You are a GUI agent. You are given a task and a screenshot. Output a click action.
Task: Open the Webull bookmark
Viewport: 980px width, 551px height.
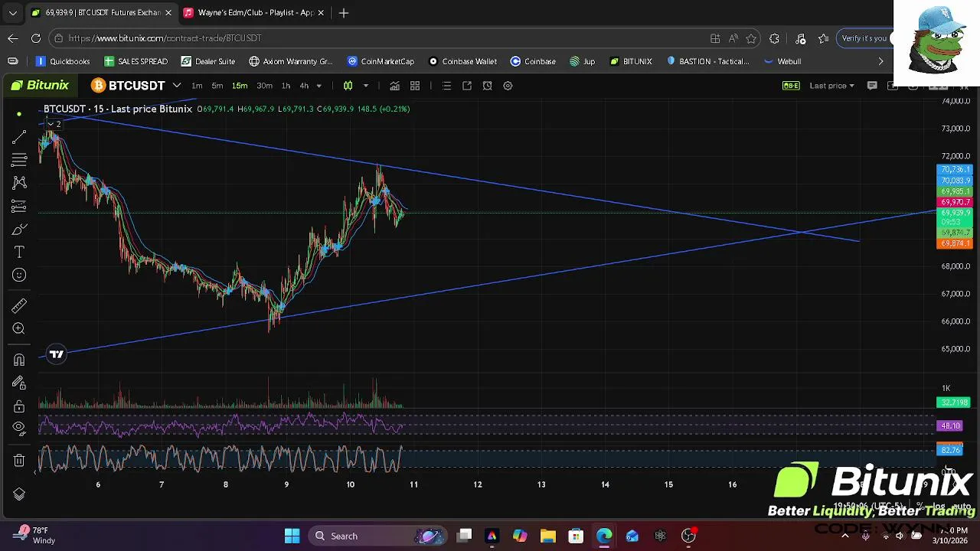click(x=782, y=61)
